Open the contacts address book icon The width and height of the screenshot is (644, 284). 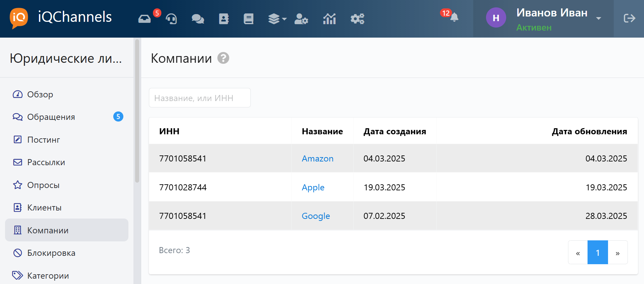[224, 19]
